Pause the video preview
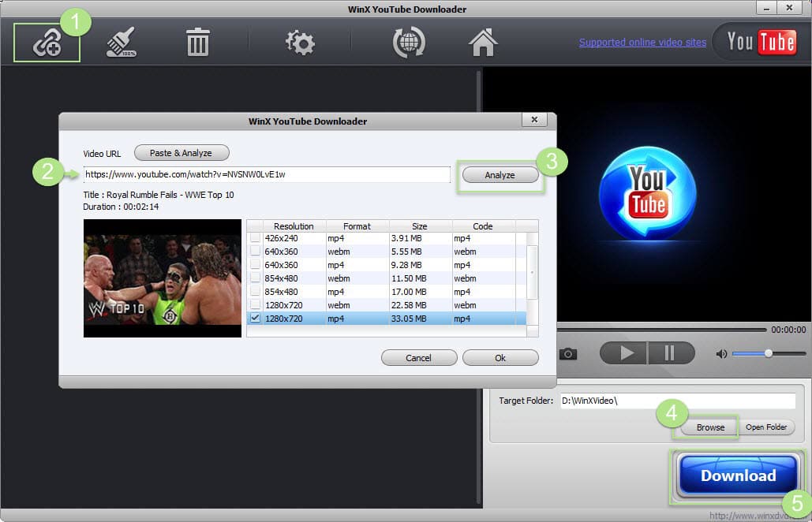 tap(671, 353)
